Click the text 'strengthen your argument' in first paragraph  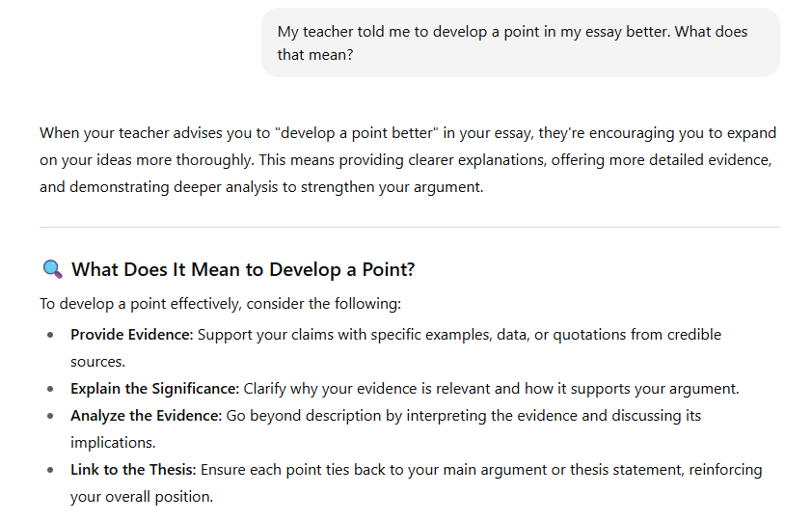pos(392,187)
